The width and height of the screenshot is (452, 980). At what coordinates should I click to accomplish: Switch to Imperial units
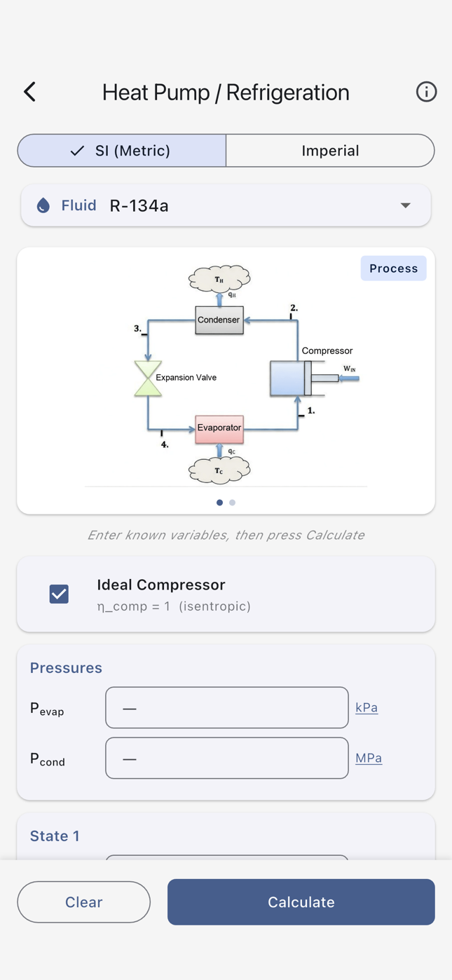pyautogui.click(x=330, y=150)
